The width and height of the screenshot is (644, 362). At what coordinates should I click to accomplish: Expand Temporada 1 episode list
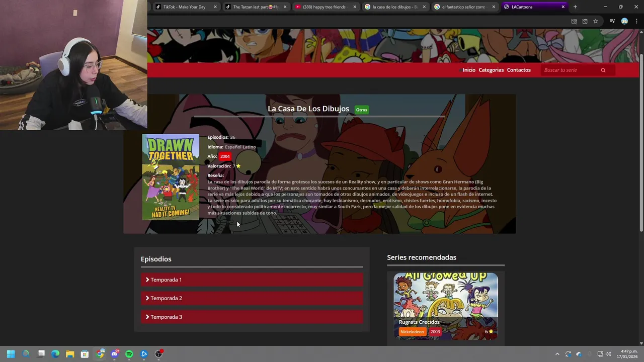click(x=252, y=280)
